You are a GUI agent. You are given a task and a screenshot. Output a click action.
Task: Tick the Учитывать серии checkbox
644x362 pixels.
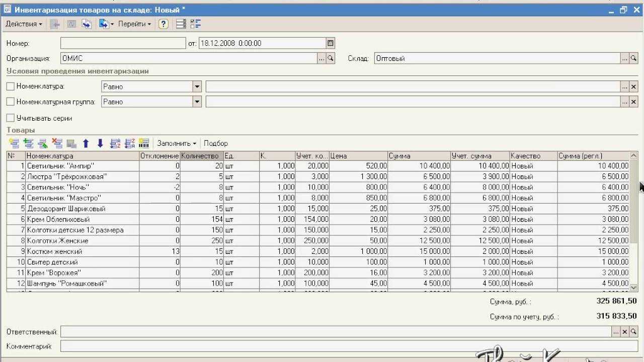11,118
